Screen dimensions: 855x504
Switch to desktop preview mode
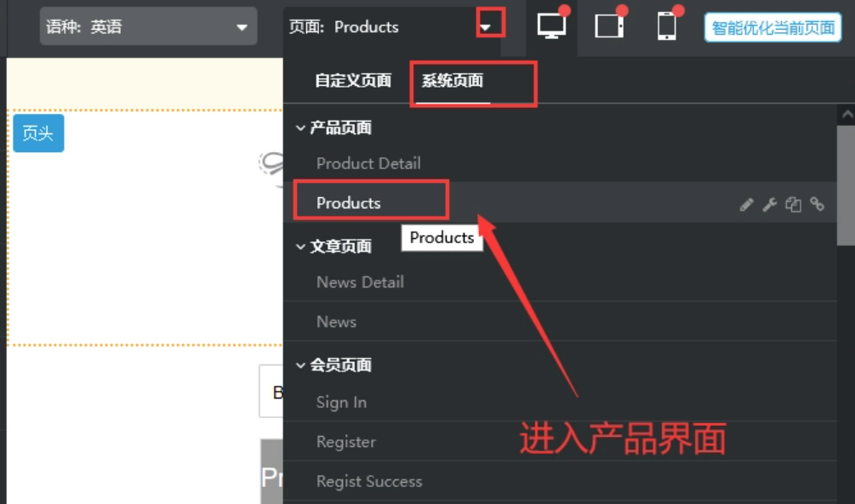tap(551, 26)
